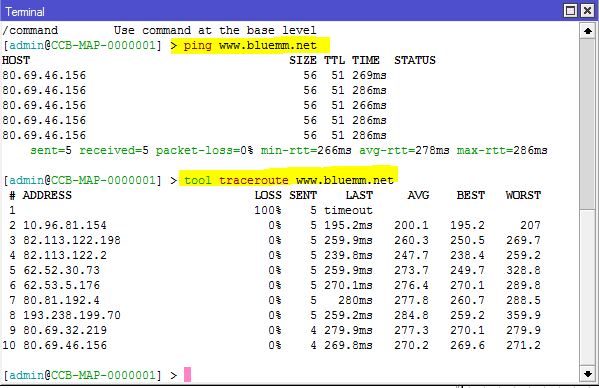Click hop address 82.113.122.198
599x388 pixels.
click(72, 240)
